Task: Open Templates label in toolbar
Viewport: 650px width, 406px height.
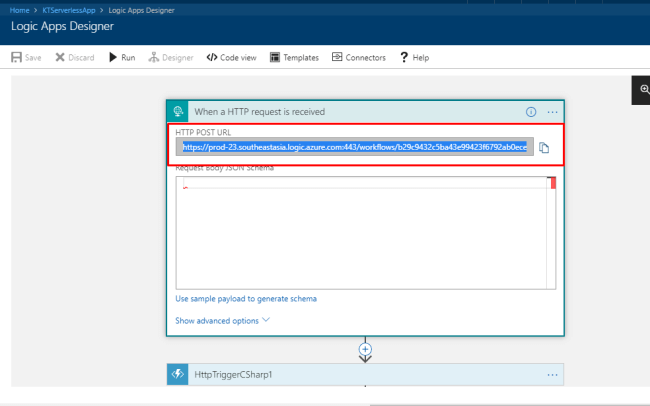Action: (301, 58)
